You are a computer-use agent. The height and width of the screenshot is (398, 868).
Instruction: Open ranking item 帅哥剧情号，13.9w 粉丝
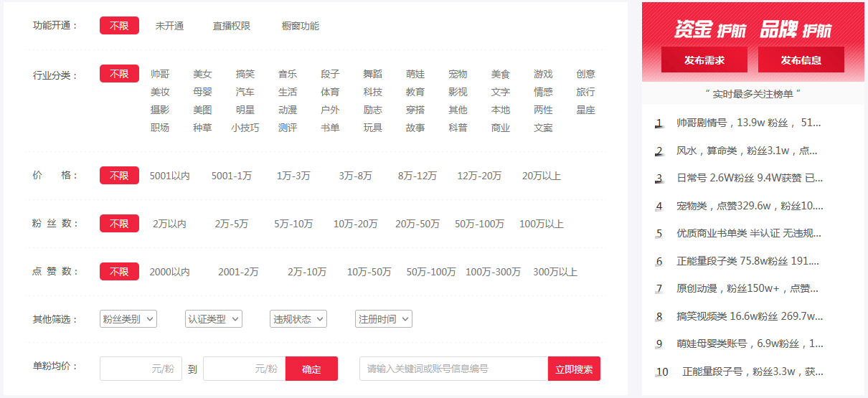(748, 123)
